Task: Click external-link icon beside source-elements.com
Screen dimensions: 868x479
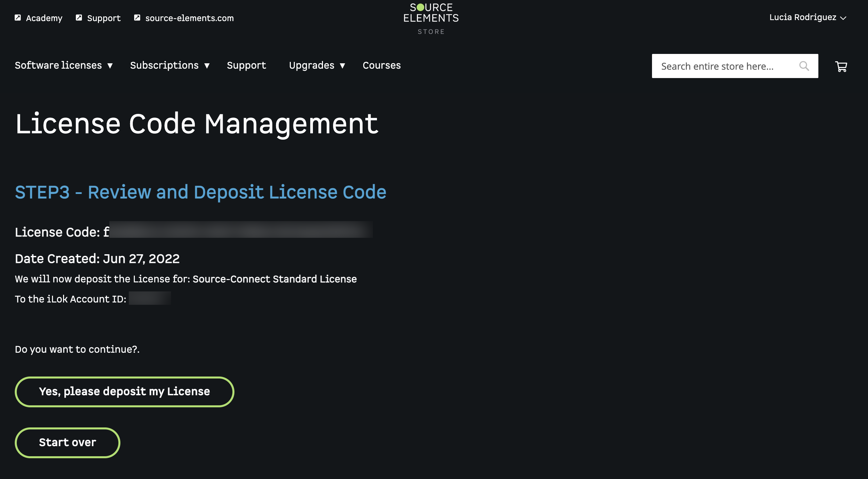Action: pos(137,17)
